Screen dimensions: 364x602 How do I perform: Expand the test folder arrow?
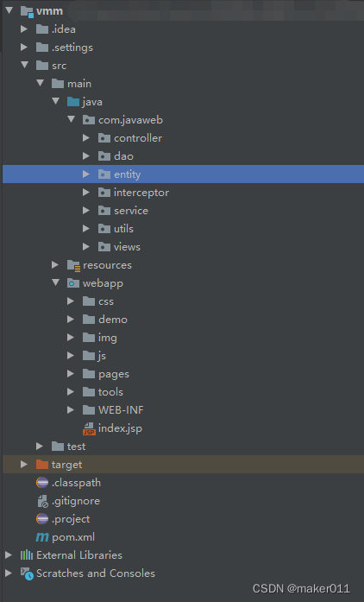coord(40,447)
